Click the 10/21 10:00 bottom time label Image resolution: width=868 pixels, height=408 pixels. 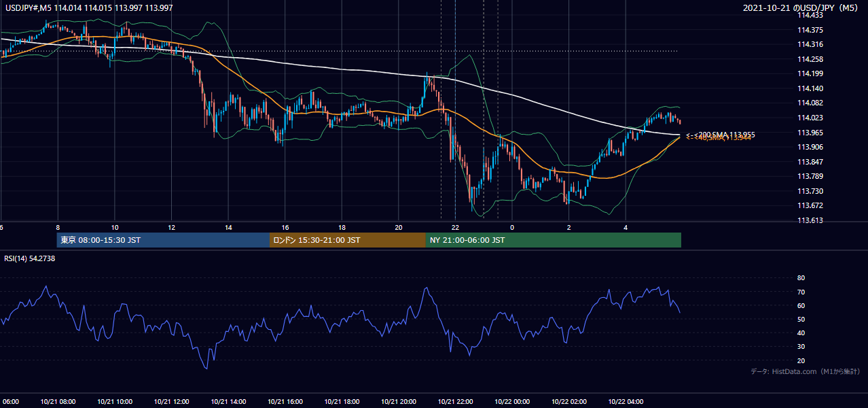pos(115,402)
